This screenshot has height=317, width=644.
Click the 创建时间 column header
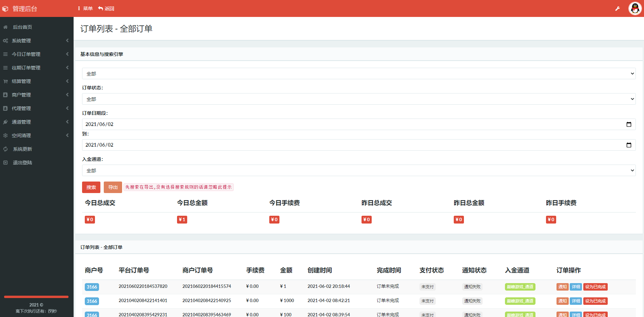(320, 270)
